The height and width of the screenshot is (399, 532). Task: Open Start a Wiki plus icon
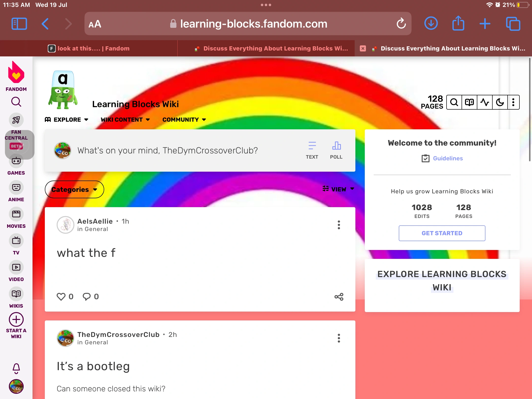(16, 320)
